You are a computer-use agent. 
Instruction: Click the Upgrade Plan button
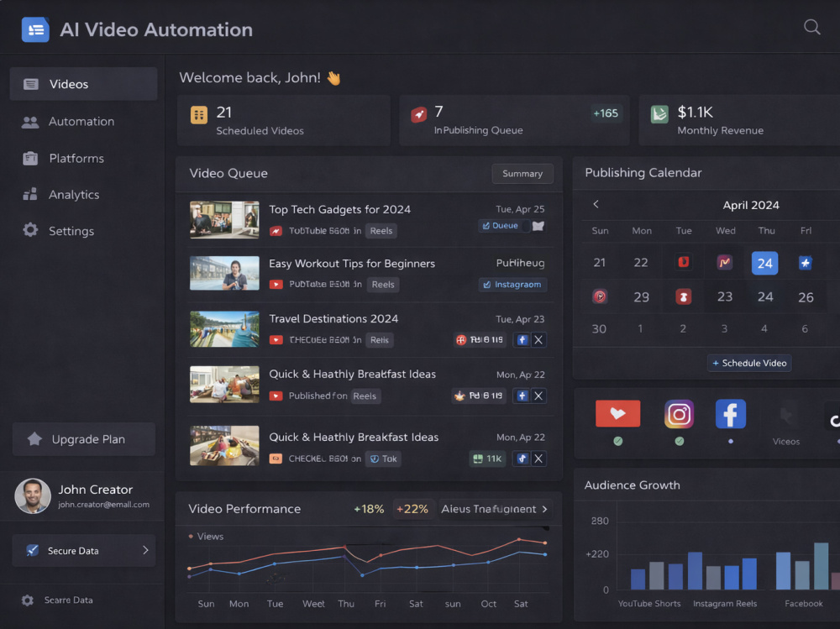83,439
